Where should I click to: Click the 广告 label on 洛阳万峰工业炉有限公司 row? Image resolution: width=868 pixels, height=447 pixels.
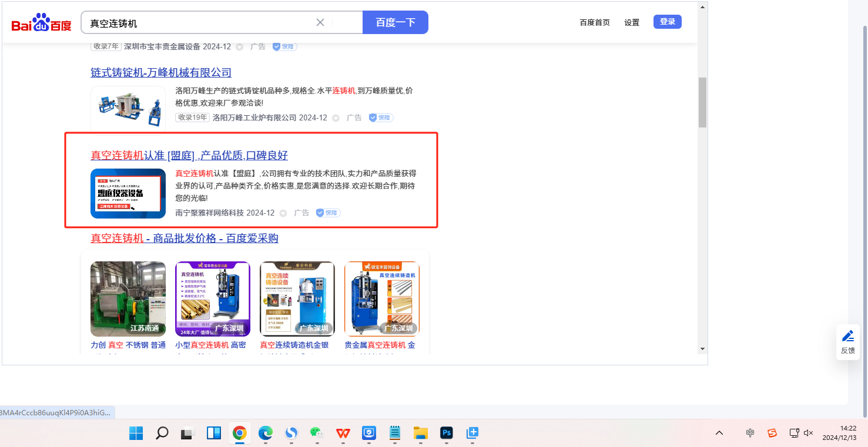(354, 117)
